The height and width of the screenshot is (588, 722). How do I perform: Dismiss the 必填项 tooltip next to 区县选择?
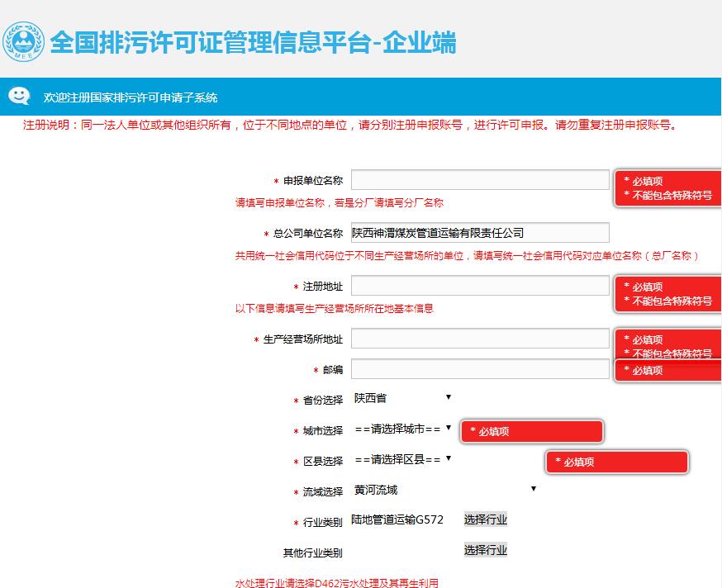pyautogui.click(x=617, y=462)
